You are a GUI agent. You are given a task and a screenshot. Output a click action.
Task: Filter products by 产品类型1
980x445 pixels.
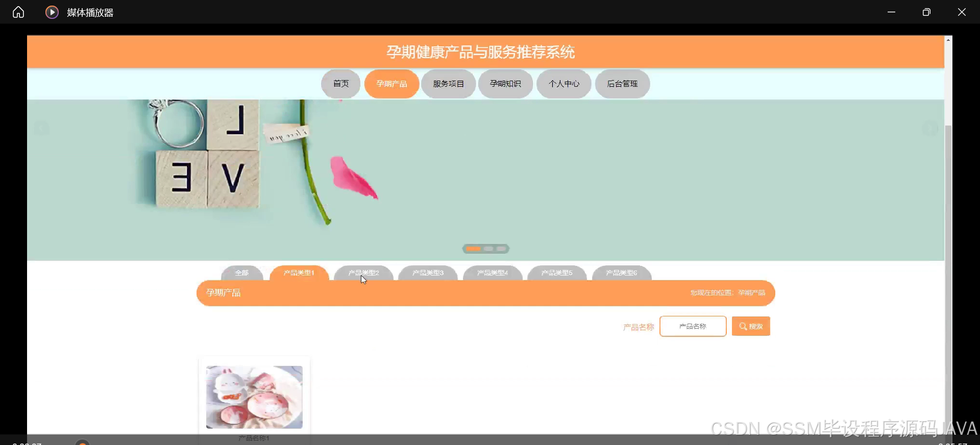299,273
